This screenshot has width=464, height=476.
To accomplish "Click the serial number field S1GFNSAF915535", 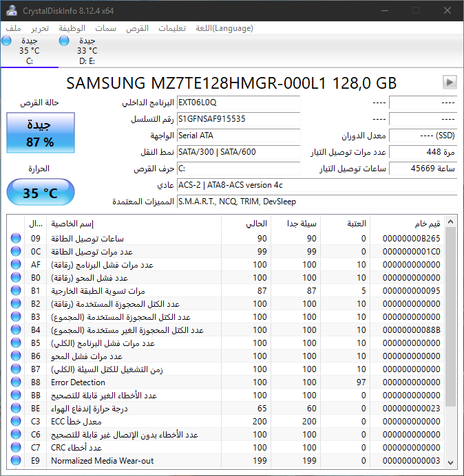I will (238, 119).
